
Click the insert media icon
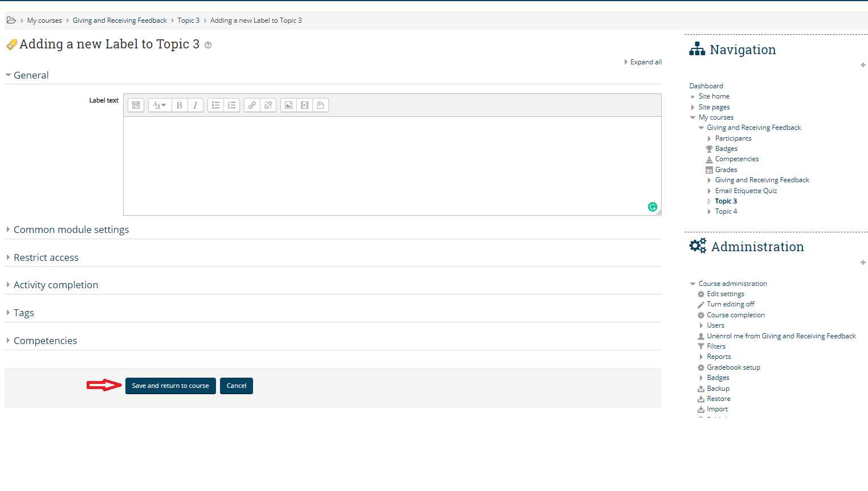click(304, 105)
